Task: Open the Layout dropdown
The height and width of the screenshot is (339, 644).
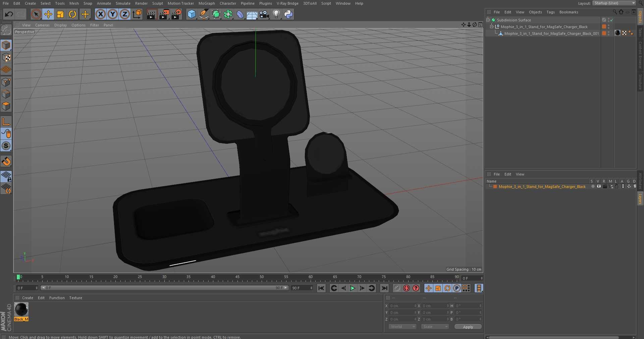Action: (x=614, y=3)
